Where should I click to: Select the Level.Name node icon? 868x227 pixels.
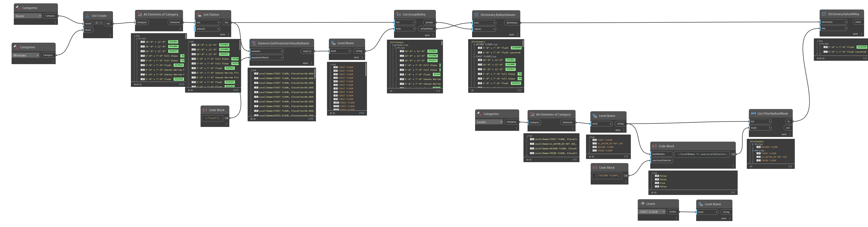[x=333, y=43]
